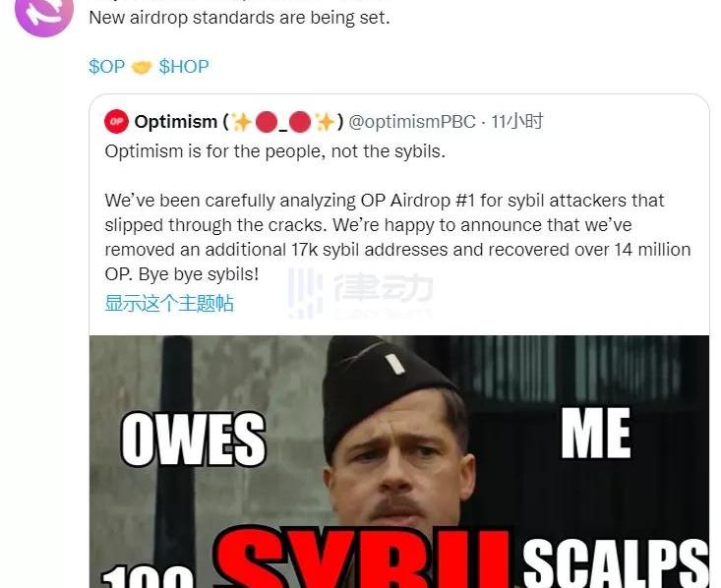Screen dimensions: 721x588
Task: Click the first red circle emoji in name
Action: [267, 122]
